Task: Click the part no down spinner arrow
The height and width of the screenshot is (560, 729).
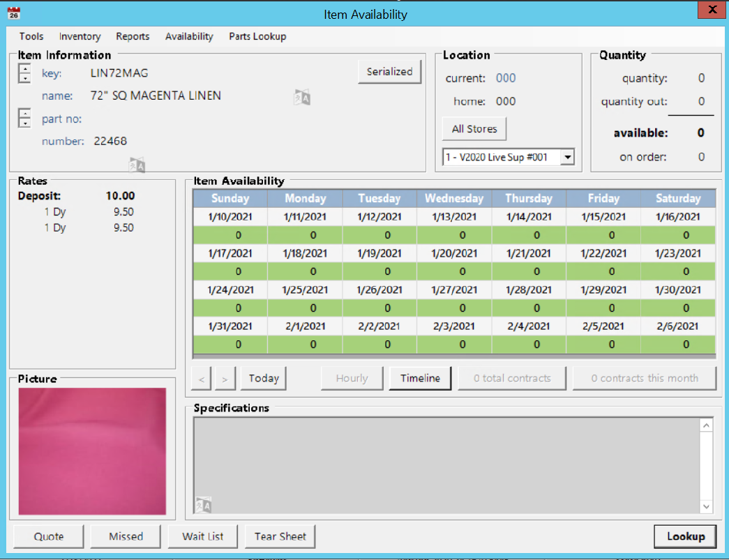Action: [x=24, y=123]
